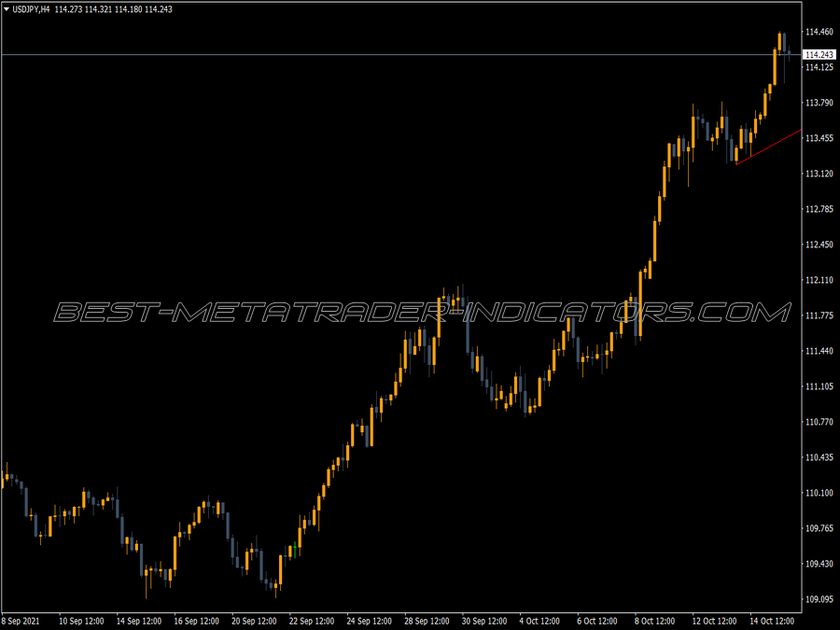840x630 pixels.
Task: Select the 111.105 price scale label
Action: click(819, 386)
